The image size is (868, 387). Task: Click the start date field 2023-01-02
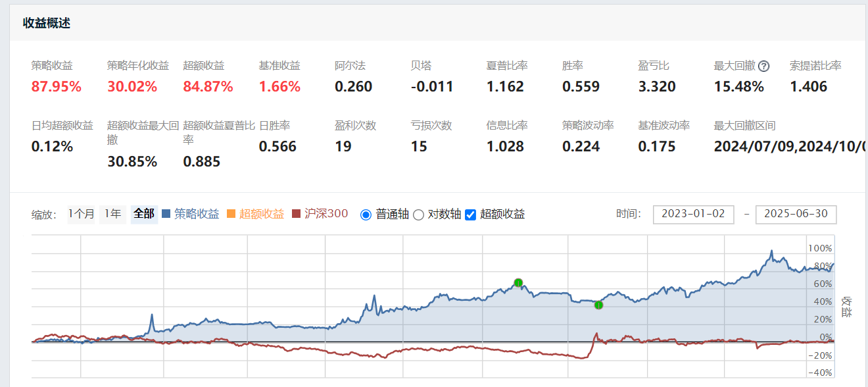(693, 215)
